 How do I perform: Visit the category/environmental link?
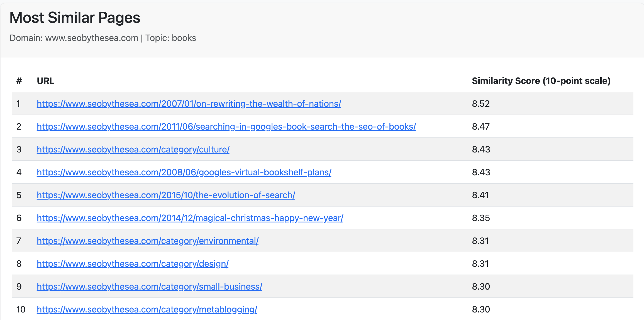(148, 241)
